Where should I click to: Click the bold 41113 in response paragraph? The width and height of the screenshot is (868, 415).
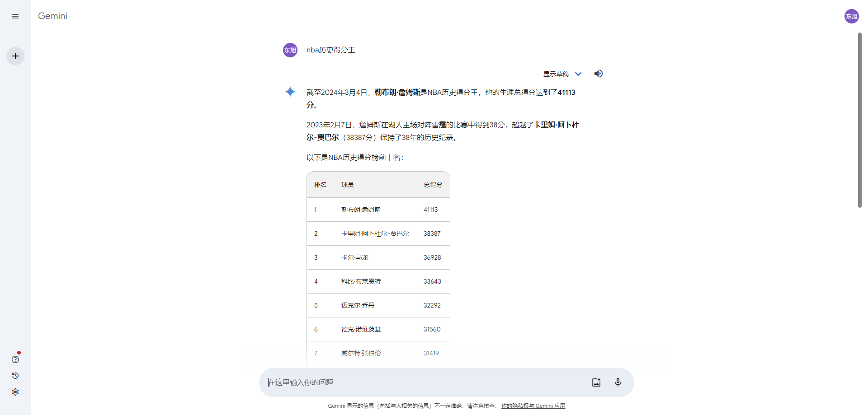(x=566, y=93)
